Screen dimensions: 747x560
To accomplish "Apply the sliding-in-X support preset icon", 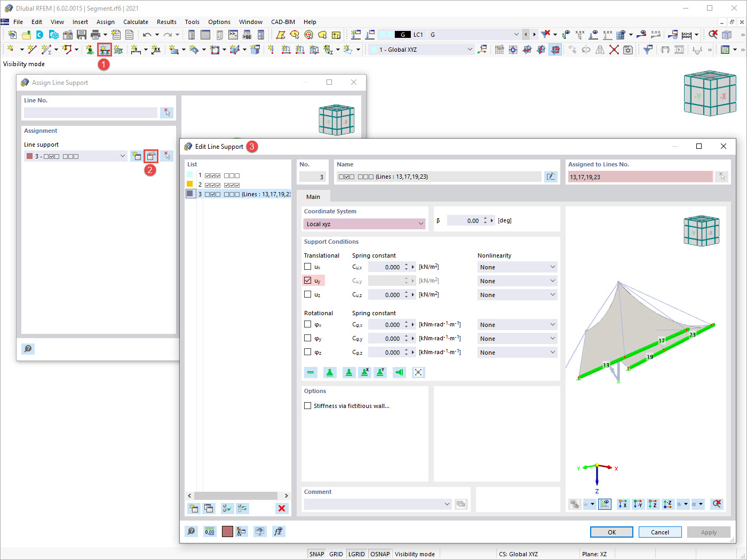I will 365,372.
